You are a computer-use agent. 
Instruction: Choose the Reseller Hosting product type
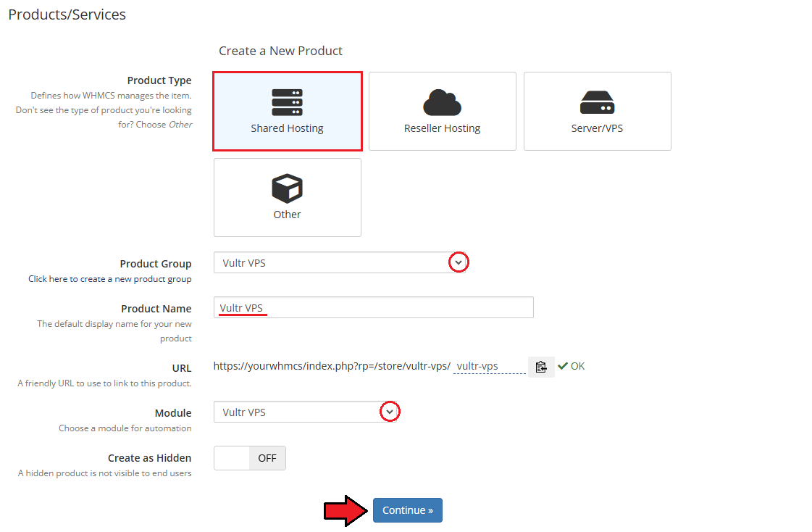pos(443,112)
